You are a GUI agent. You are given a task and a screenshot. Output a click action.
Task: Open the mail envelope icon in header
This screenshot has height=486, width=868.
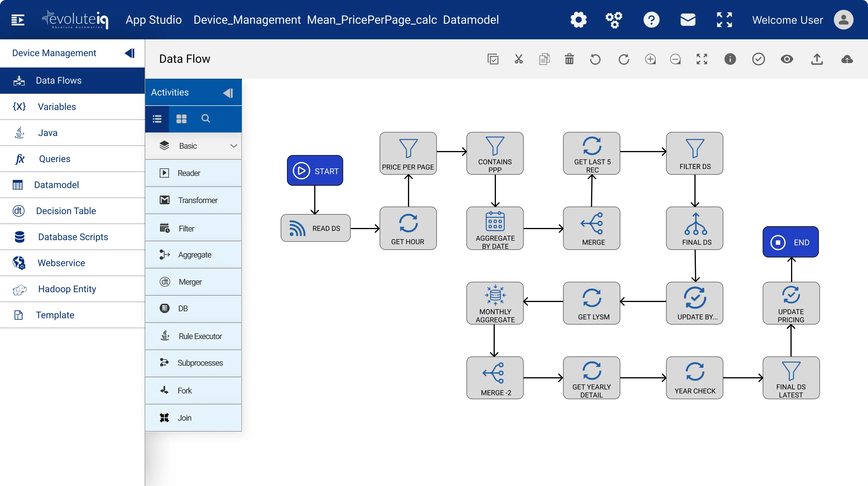[688, 20]
